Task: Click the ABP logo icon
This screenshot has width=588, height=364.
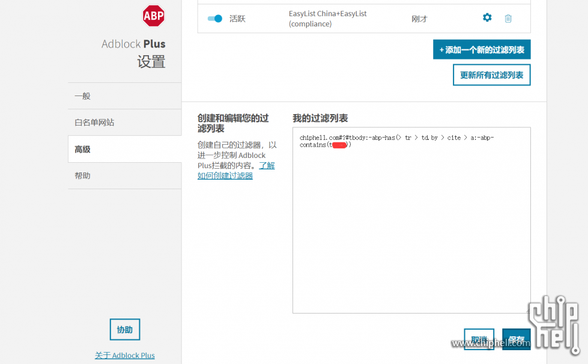Action: click(x=153, y=16)
